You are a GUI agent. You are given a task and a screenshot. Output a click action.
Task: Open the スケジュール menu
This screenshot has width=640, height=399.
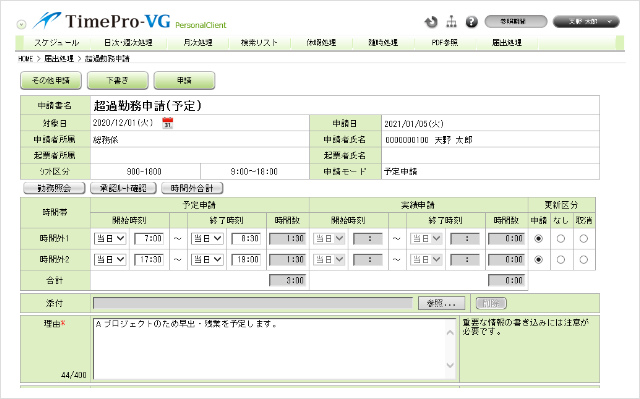coord(56,42)
